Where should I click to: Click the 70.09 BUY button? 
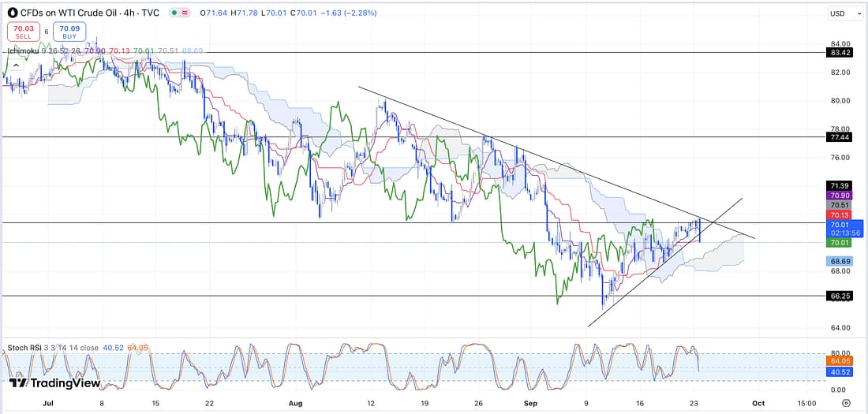coord(69,32)
